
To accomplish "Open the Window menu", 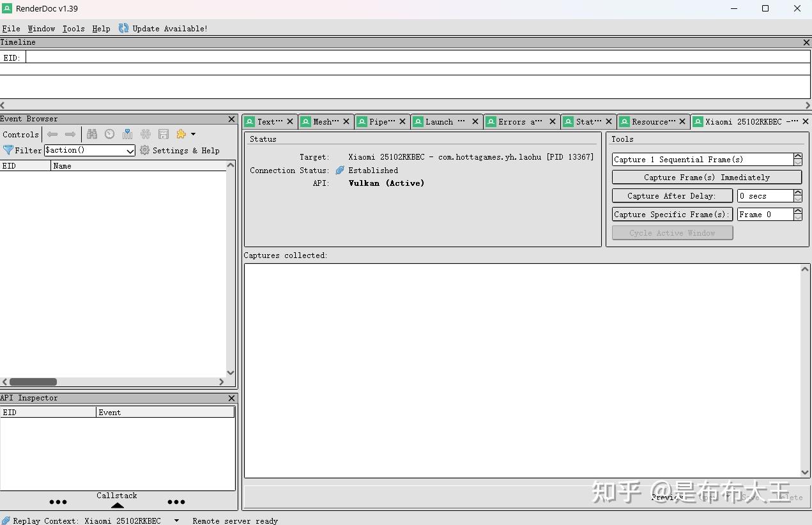I will coord(42,29).
